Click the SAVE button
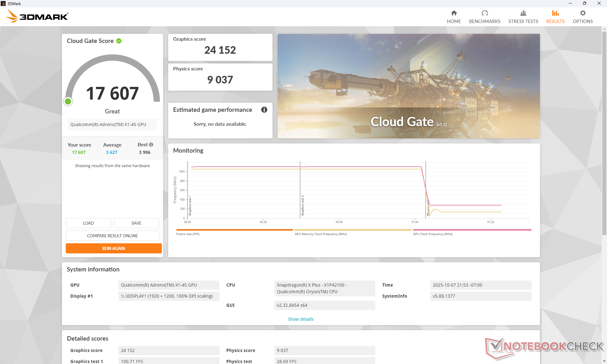Viewport: 607px width, 364px height. pyautogui.click(x=136, y=223)
